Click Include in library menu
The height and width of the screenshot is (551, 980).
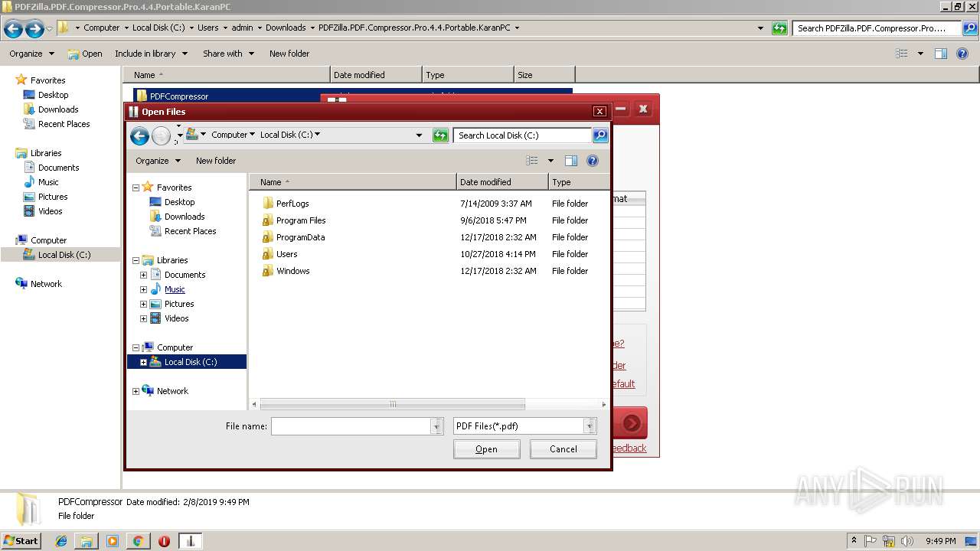tap(151, 54)
